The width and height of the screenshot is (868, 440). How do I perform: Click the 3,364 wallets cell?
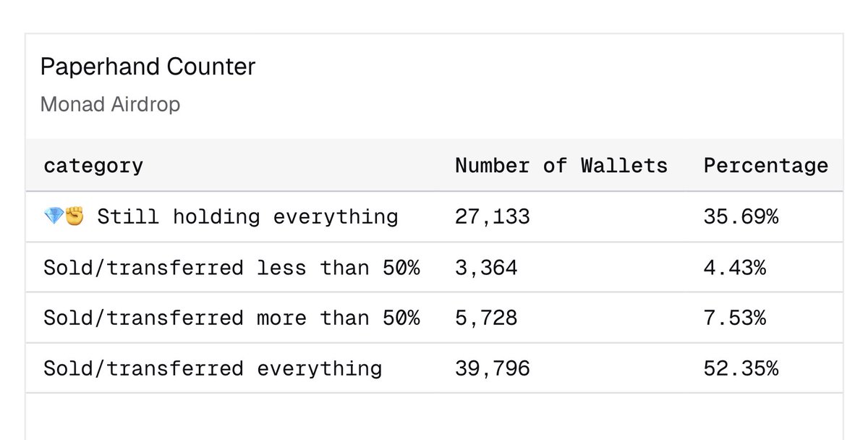(486, 267)
